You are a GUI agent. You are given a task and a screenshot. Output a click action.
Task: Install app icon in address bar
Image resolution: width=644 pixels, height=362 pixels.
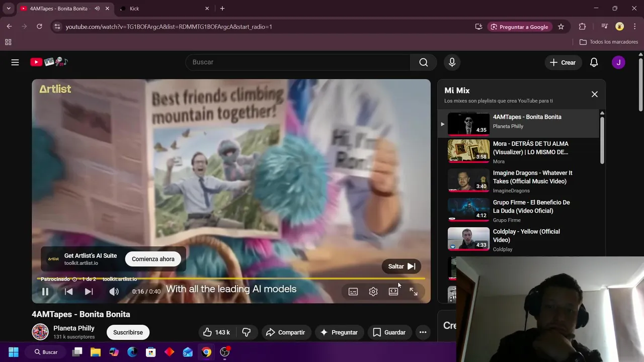click(478, 27)
